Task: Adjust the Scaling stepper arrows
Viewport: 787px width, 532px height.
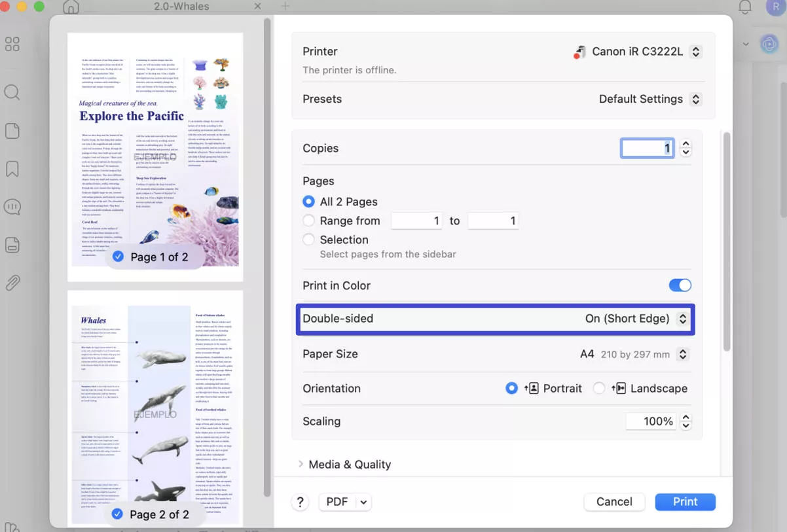Action: 686,421
